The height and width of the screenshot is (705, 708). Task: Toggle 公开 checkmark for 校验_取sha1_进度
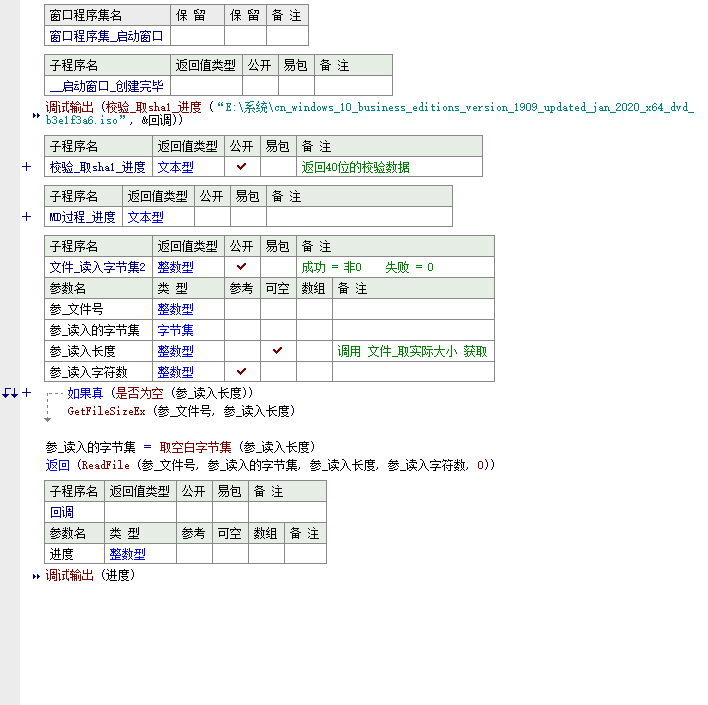pos(242,167)
